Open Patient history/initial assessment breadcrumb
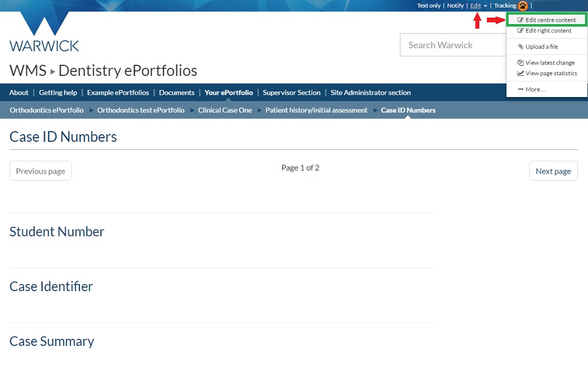The height and width of the screenshot is (370, 588). pyautogui.click(x=316, y=110)
